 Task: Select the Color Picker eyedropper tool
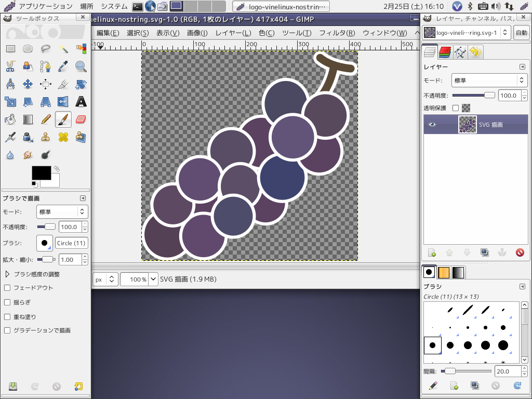(x=63, y=66)
